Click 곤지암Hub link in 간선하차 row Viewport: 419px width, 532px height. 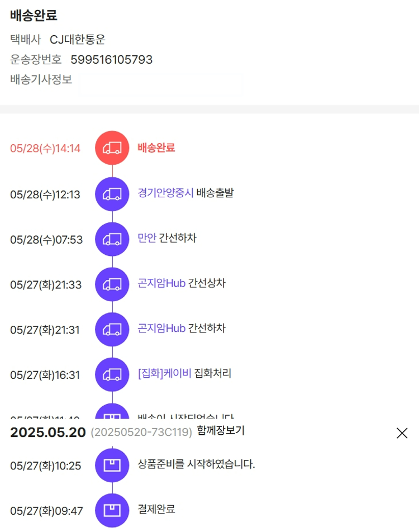161,329
